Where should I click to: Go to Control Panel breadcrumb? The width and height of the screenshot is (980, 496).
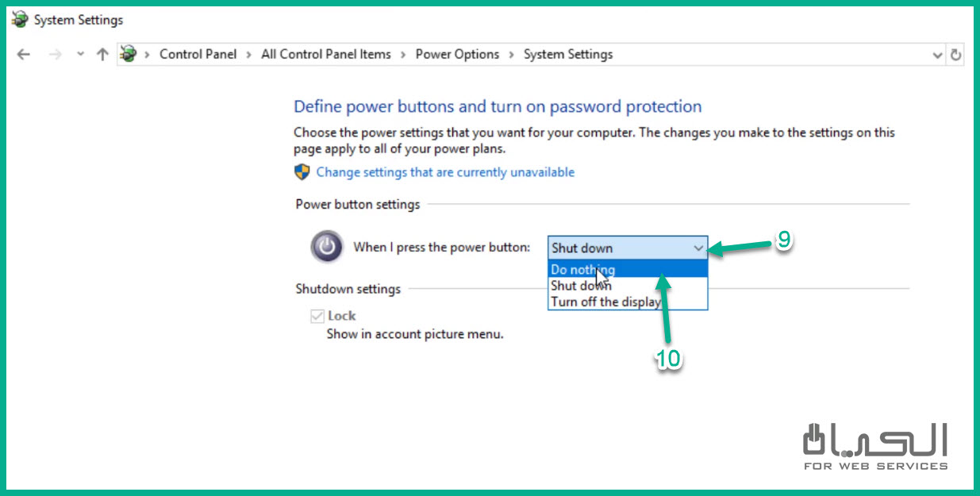point(198,55)
